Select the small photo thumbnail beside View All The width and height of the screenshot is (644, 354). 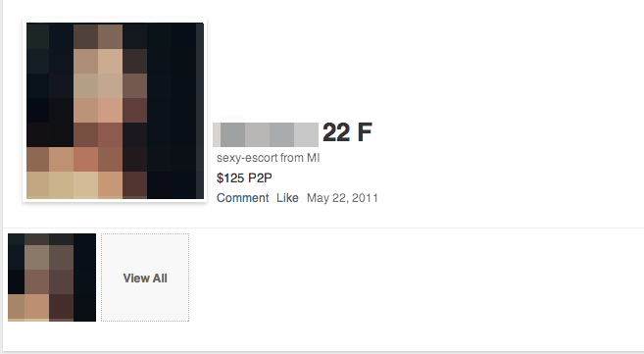tap(52, 278)
